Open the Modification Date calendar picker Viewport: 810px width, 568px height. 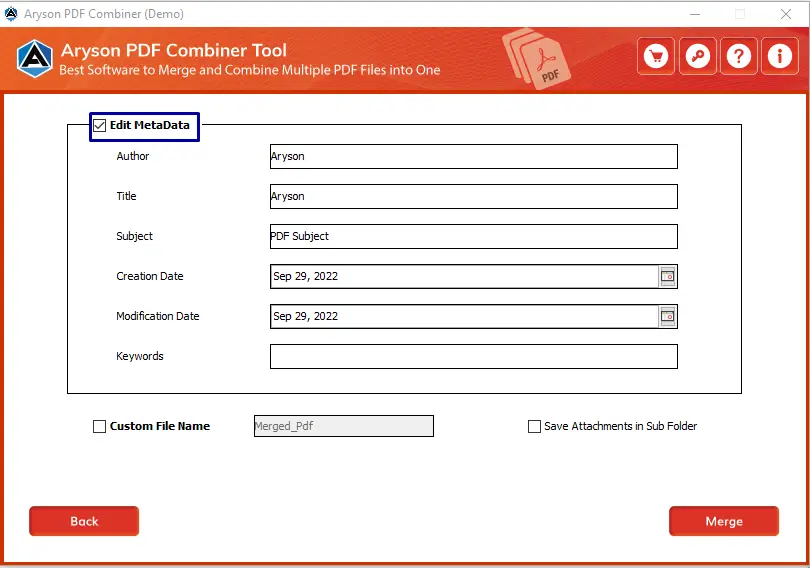[x=667, y=316]
